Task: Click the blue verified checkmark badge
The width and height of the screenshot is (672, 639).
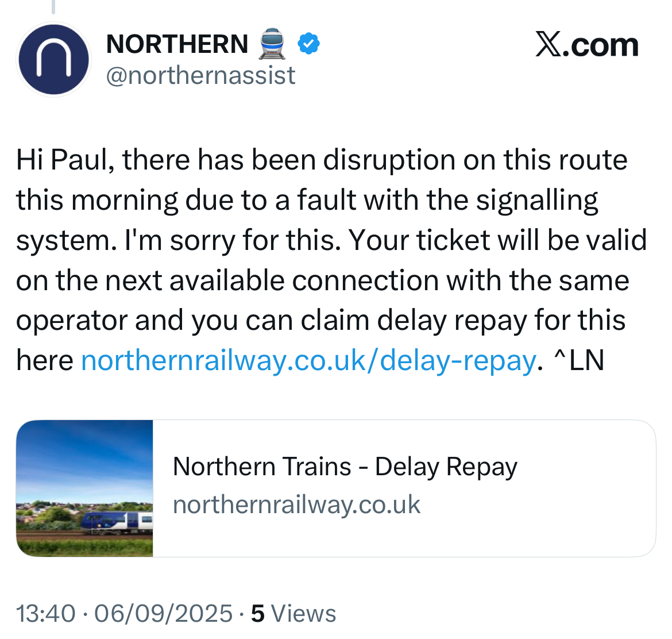Action: tap(308, 44)
